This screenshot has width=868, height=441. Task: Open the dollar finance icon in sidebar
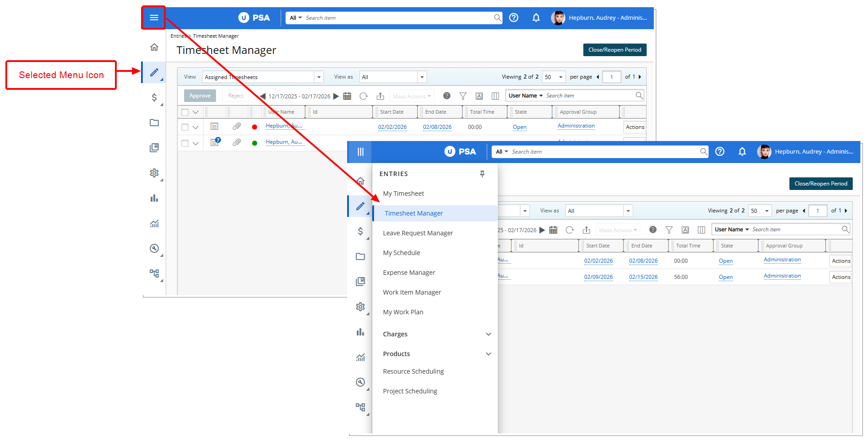tap(154, 97)
